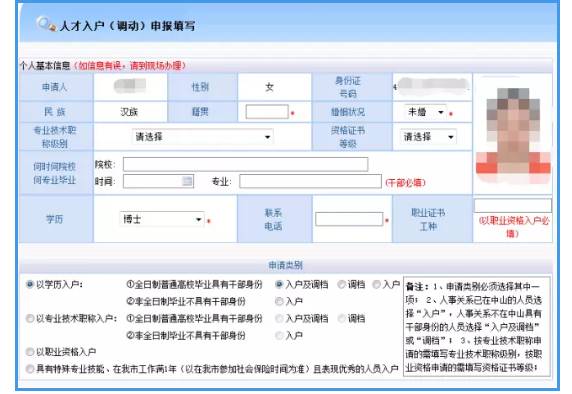Viewport: 572px width, 394px height.
Task: Select the 以专业技术职称入户 radio button
Action: click(x=30, y=318)
